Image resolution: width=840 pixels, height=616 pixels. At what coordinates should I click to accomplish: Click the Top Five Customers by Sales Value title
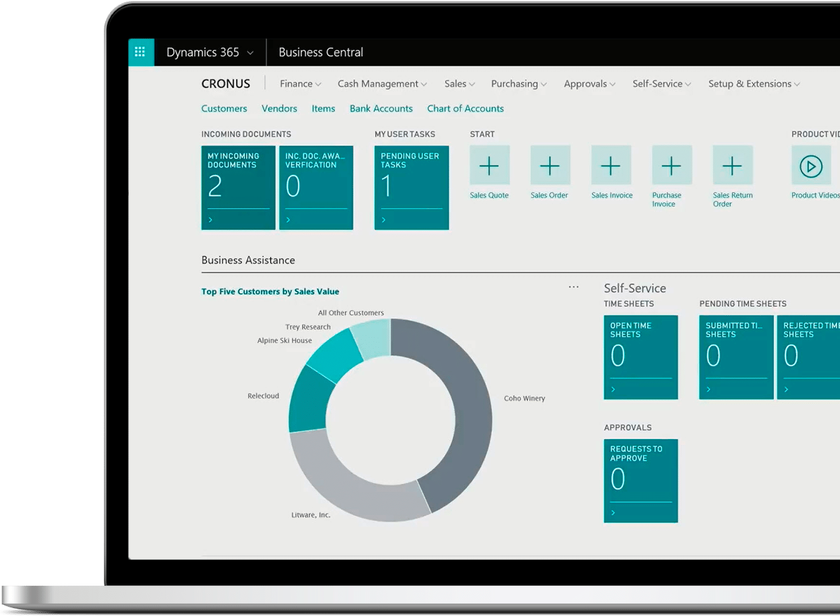[270, 291]
